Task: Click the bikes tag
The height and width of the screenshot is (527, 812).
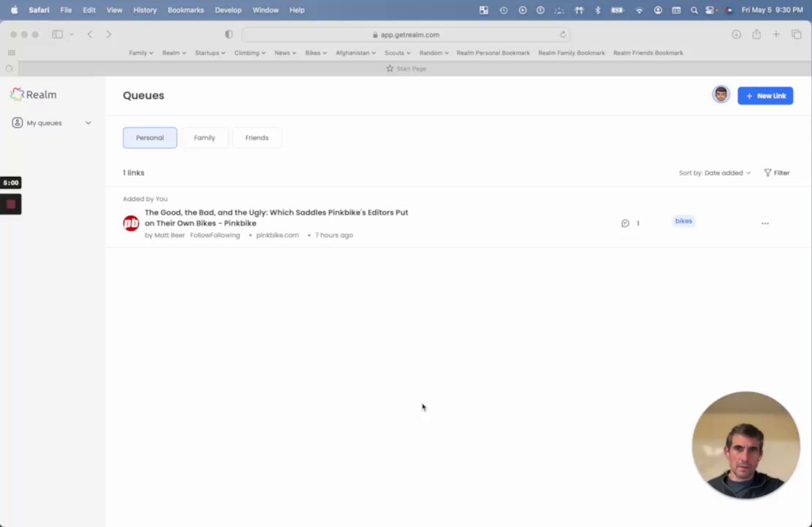Action: 683,221
